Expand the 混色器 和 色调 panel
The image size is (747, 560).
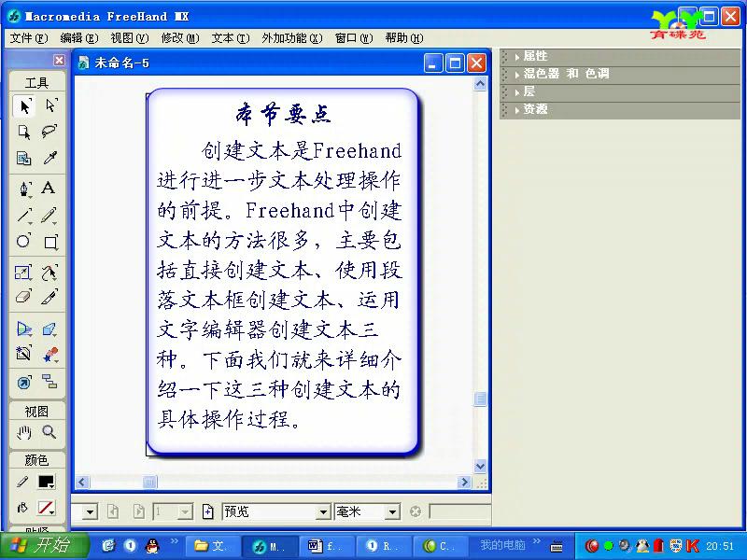(x=619, y=74)
